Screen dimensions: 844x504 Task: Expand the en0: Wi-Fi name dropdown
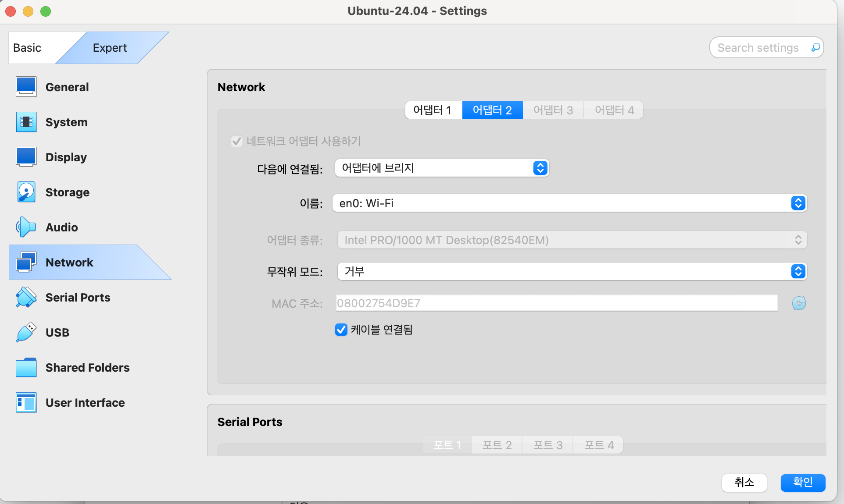(x=569, y=203)
